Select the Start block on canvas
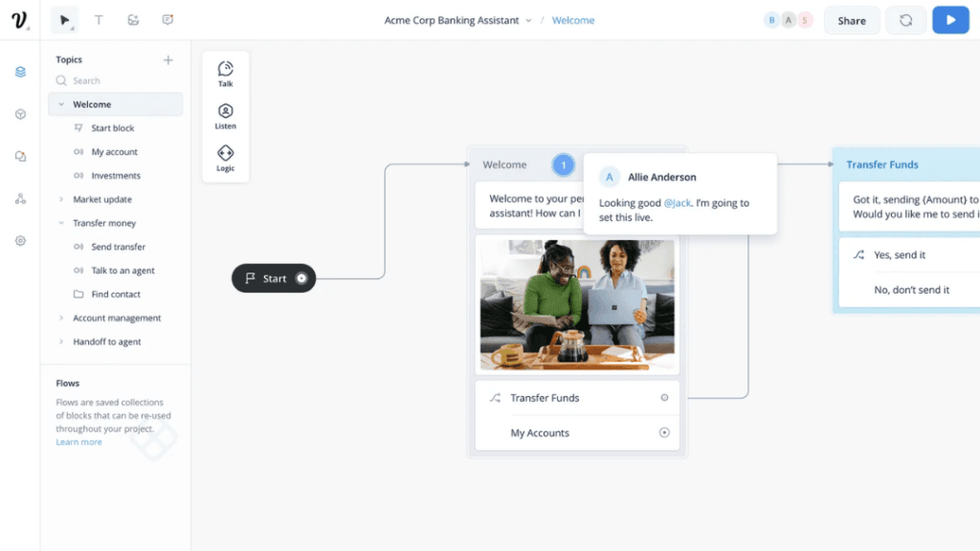The image size is (980, 551). 274,278
